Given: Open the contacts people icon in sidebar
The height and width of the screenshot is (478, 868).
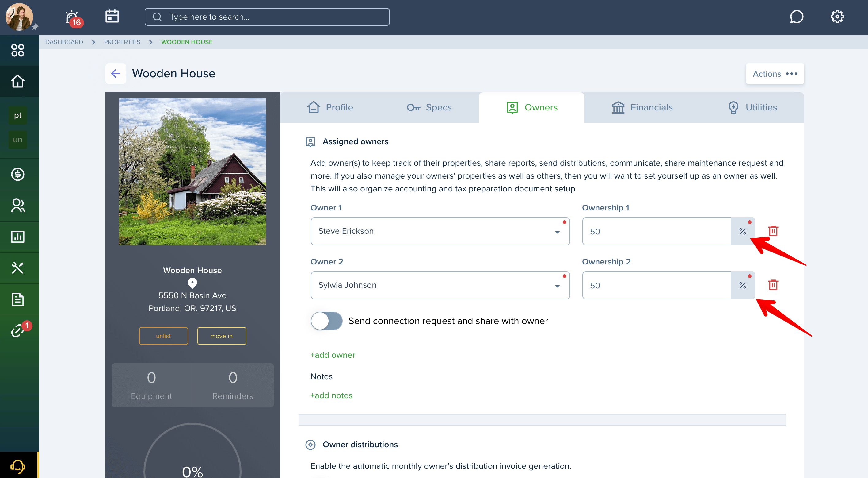Looking at the screenshot, I should (x=18, y=206).
